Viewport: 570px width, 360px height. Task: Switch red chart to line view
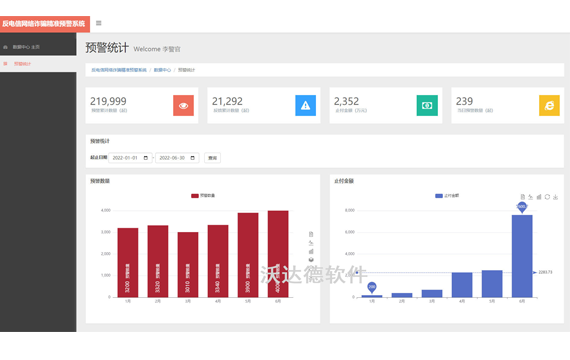click(311, 243)
